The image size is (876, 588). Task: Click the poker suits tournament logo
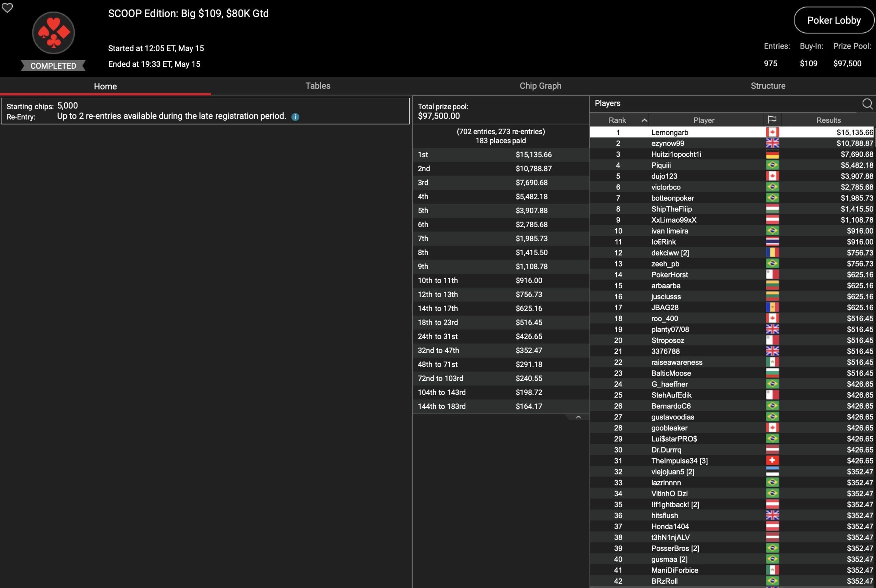click(53, 33)
